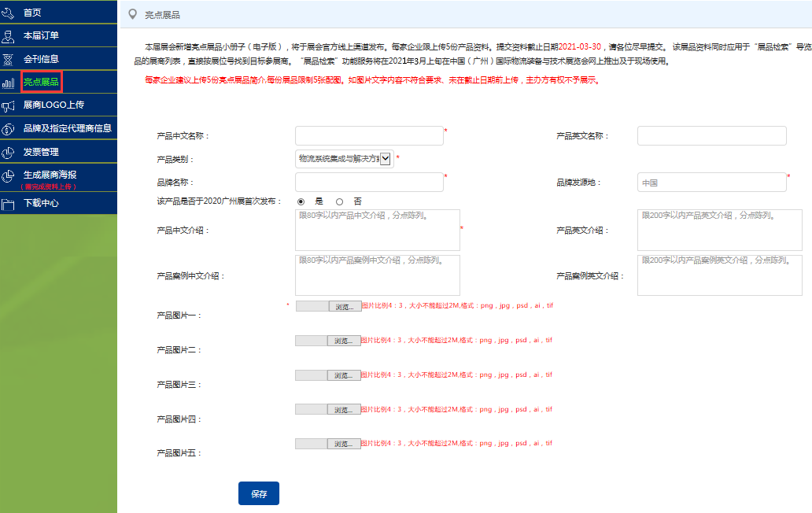
Task: Go to 本届订单 in the sidebar
Action: coord(41,35)
